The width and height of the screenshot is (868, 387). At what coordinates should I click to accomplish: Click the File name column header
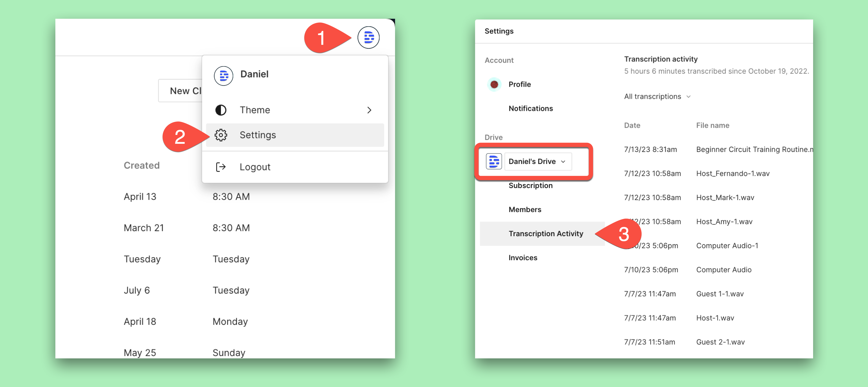pos(712,125)
